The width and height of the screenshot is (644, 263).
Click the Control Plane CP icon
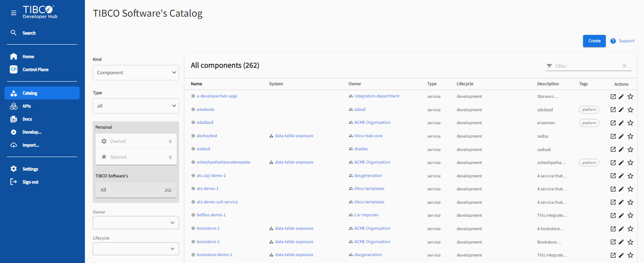pyautogui.click(x=14, y=69)
